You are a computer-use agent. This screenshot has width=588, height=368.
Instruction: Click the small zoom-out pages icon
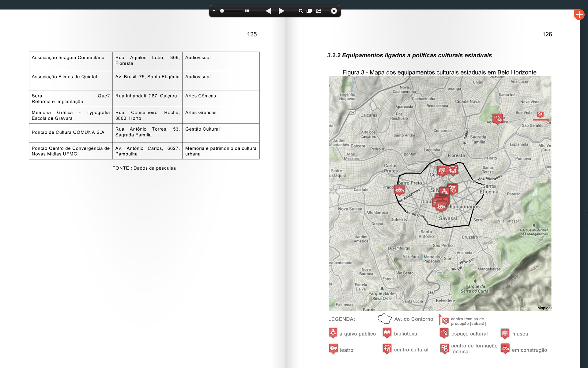coord(214,11)
